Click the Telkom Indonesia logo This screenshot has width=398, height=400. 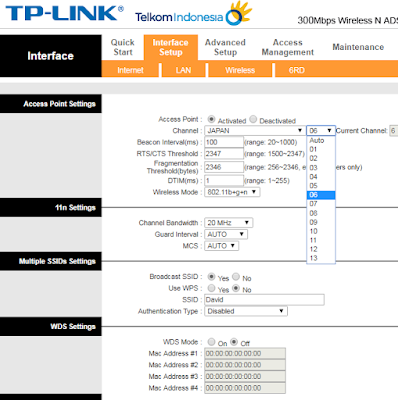(x=193, y=14)
